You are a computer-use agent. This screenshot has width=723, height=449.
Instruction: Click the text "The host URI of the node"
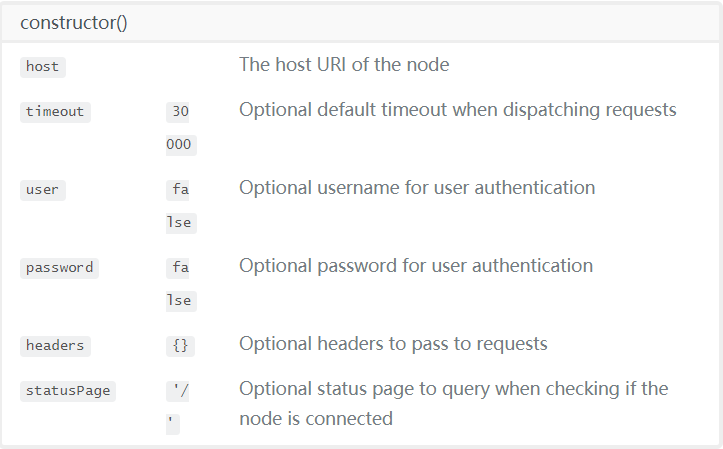(x=344, y=65)
